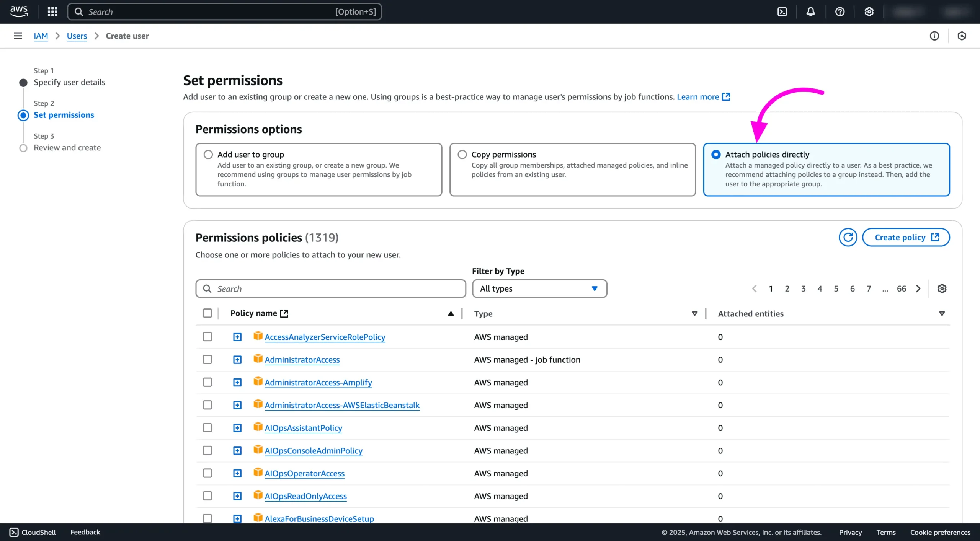
Task: Expand the AccessAnalyzerServiceRolePolicy row details
Action: coord(237,337)
